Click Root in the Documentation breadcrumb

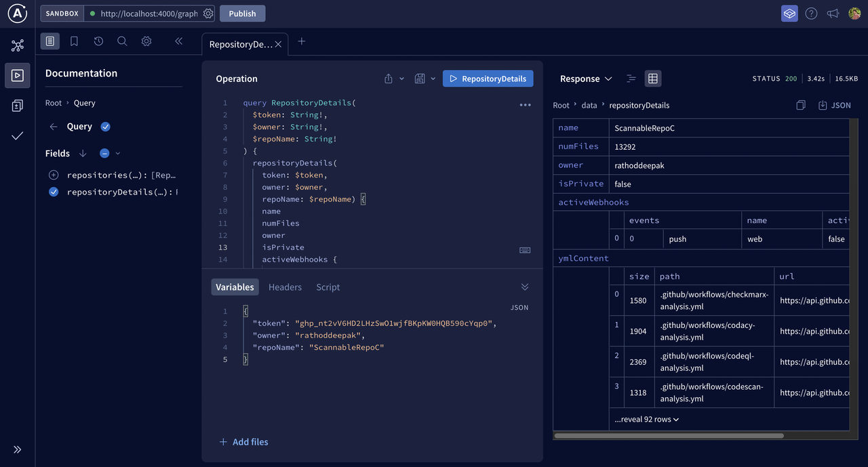54,103
